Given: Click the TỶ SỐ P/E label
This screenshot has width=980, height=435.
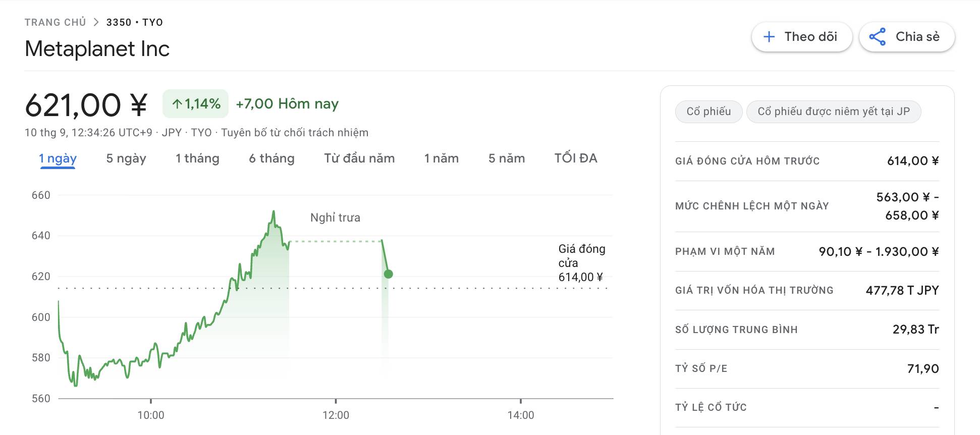Looking at the screenshot, I should point(701,368).
